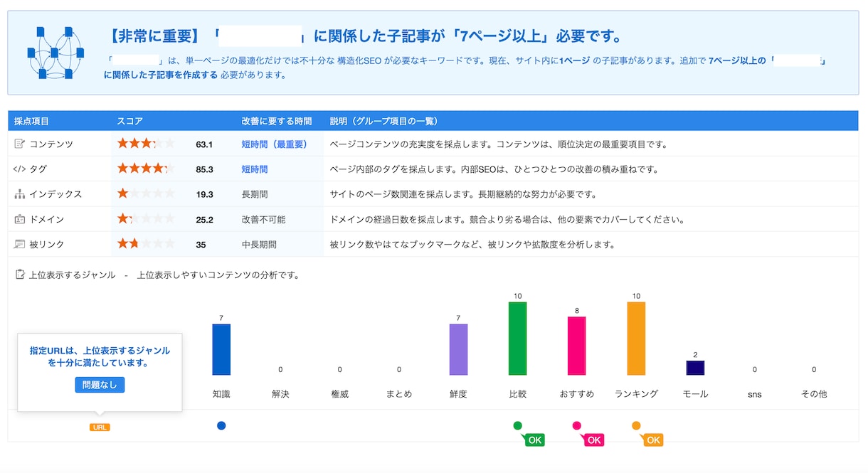Click clipboard icon beside 上位表示するジャンル

(20, 275)
